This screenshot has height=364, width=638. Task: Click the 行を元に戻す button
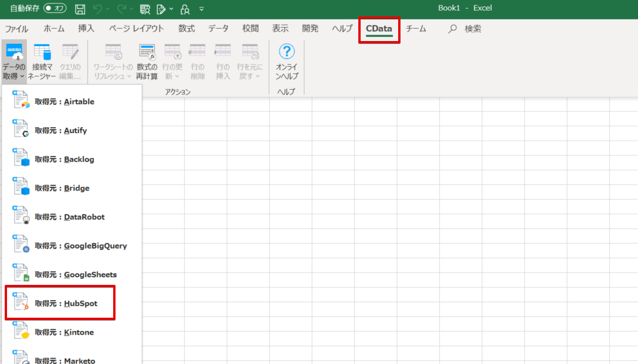click(x=250, y=62)
